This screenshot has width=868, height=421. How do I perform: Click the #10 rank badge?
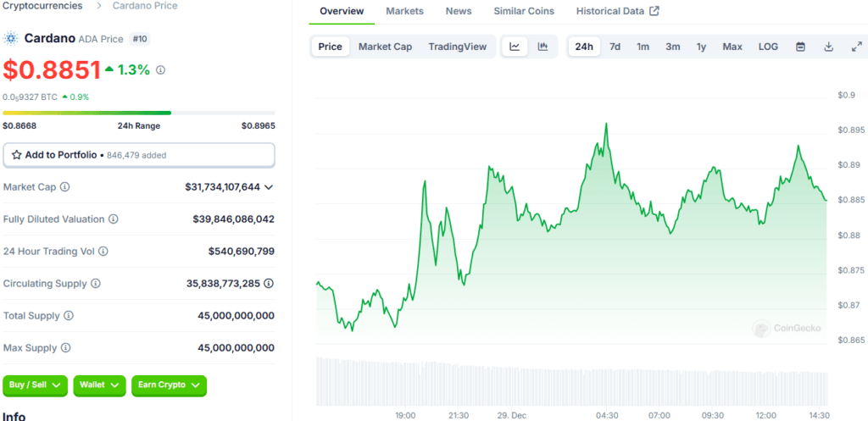pos(140,39)
